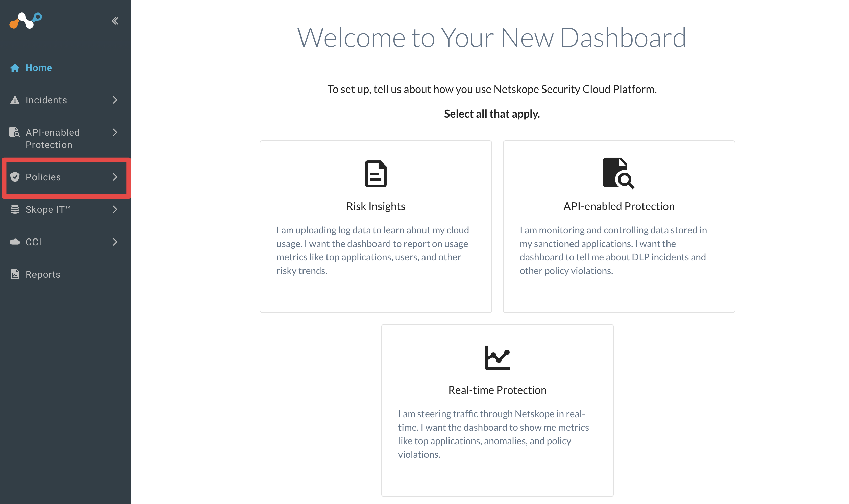Expand the Incidents submenu chevron
849x504 pixels.
pos(115,100)
